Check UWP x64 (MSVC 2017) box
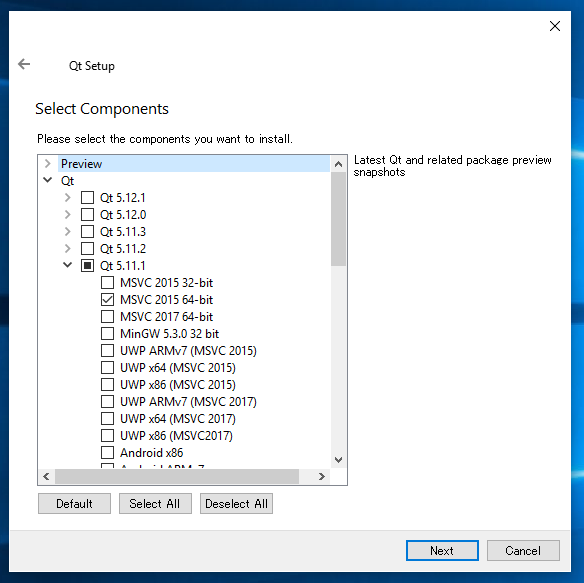Screen dimensions: 584x583 (x=107, y=419)
